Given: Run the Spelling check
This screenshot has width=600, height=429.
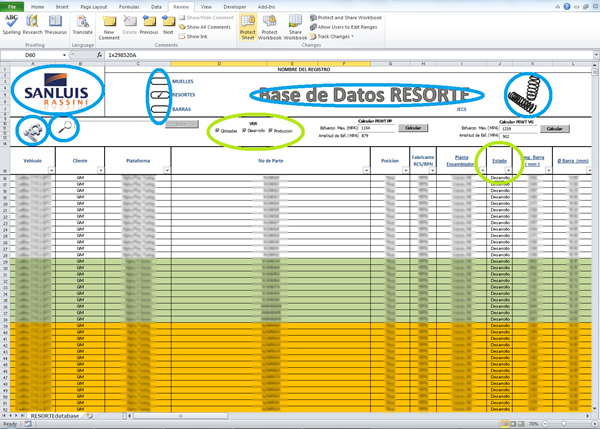Looking at the screenshot, I should 11,25.
